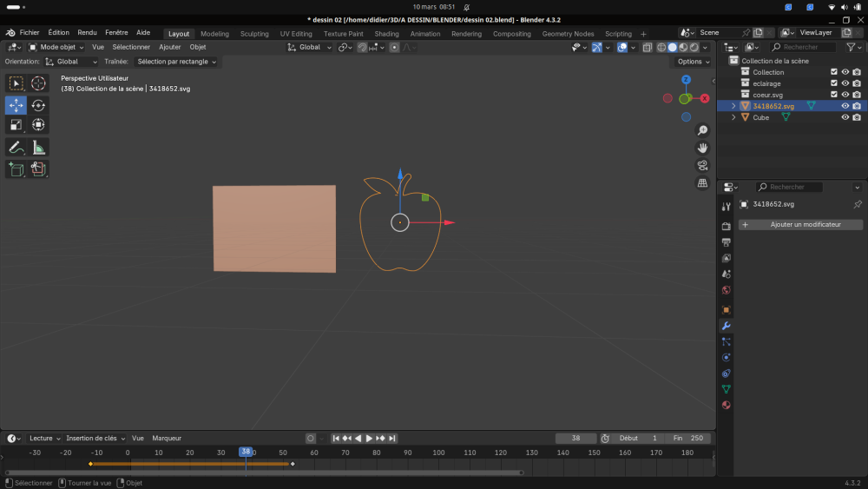Open the Modifiers wrench properties tab

coord(727,326)
